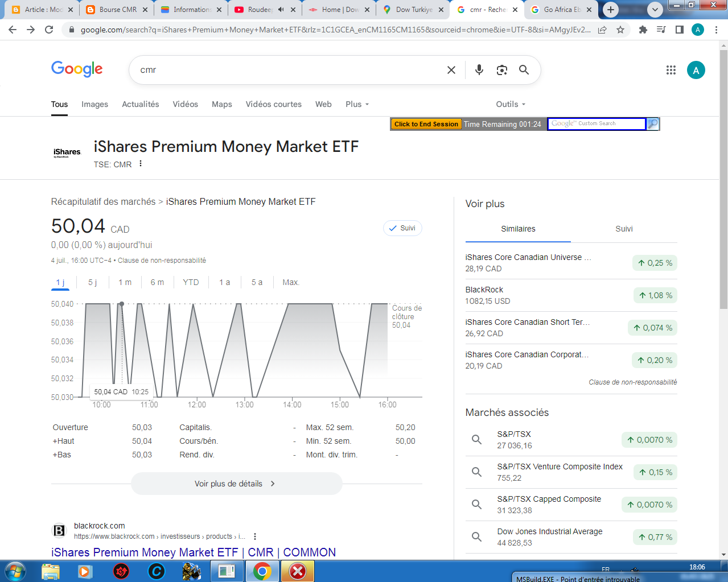
Task: Select the Max. chart range
Action: (291, 282)
